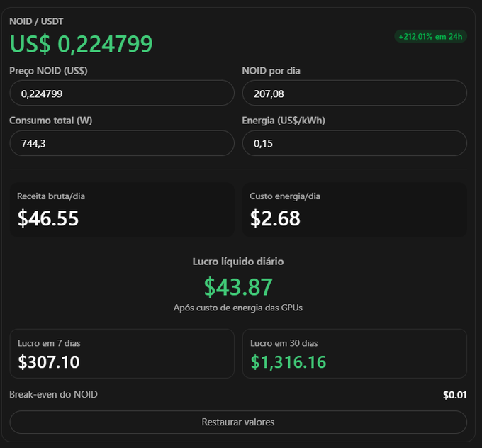This screenshot has height=448, width=482.
Task: Click the $307.10 seven-day profit value
Action: tap(49, 362)
